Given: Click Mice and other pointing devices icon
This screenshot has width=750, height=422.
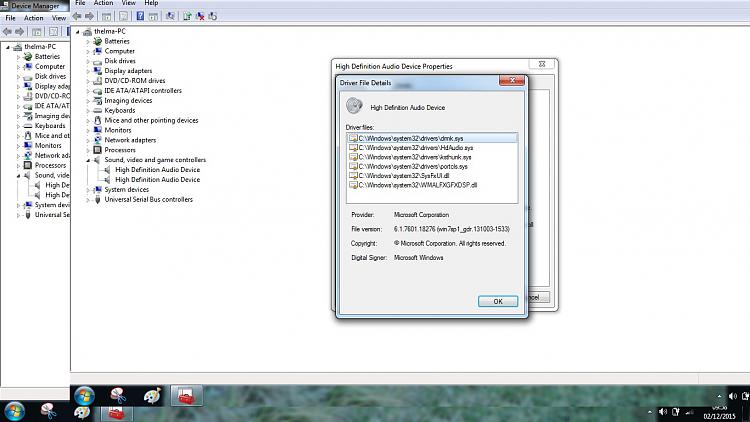Looking at the screenshot, I should click(x=98, y=120).
